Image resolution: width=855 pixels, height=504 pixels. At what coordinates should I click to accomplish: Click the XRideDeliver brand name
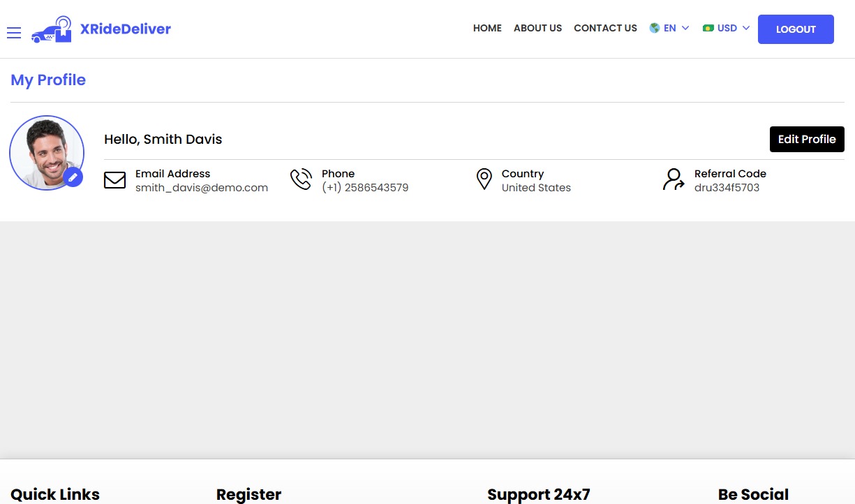tap(126, 29)
